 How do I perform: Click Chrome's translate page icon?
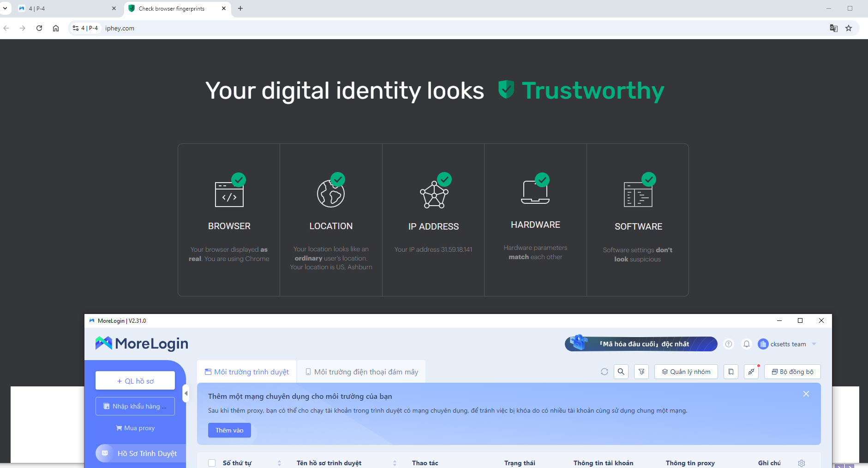click(x=833, y=28)
